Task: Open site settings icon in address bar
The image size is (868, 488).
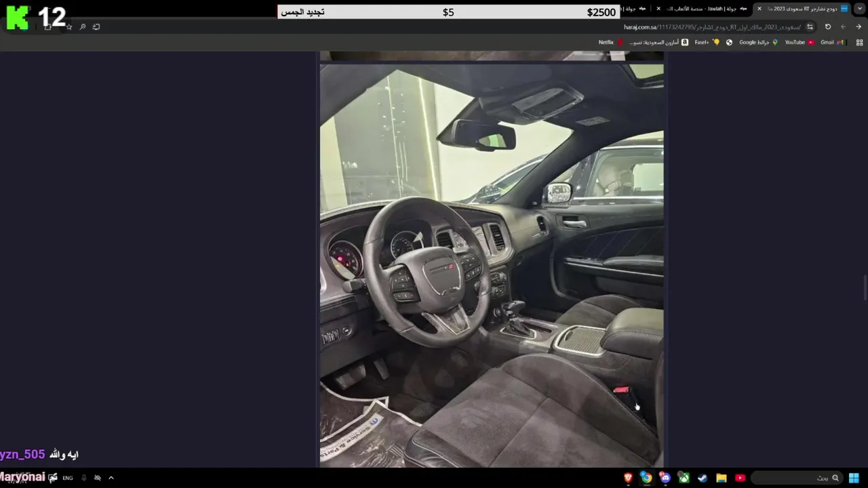Action: click(x=810, y=27)
